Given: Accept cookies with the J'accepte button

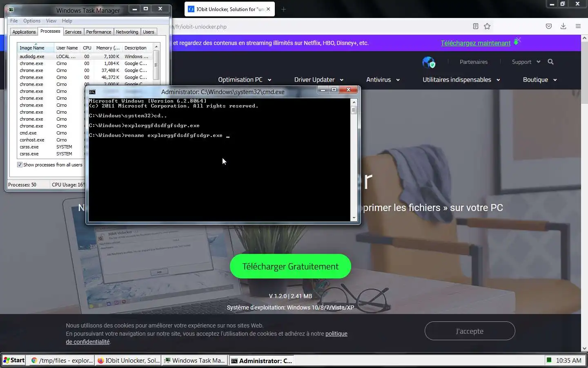Looking at the screenshot, I should click(x=470, y=331).
